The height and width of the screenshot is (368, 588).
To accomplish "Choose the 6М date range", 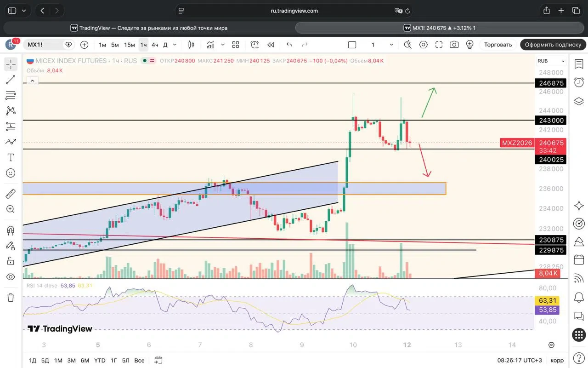I will (85, 360).
